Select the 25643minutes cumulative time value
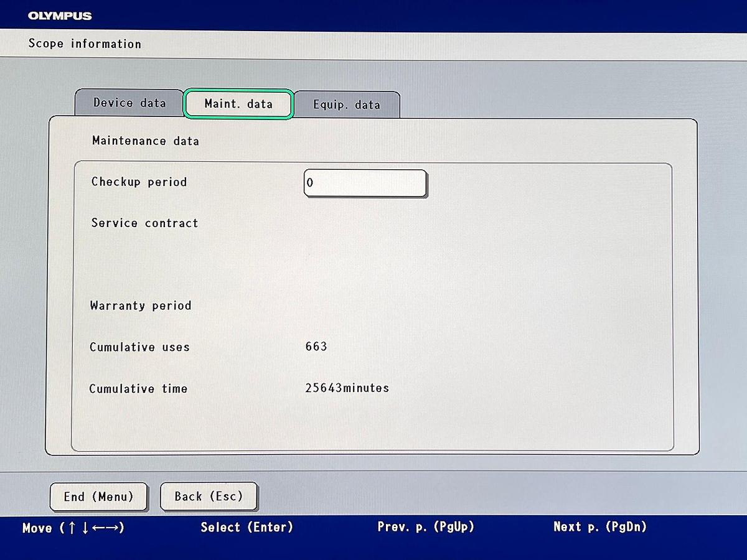Viewport: 747px width, 560px height. point(347,388)
